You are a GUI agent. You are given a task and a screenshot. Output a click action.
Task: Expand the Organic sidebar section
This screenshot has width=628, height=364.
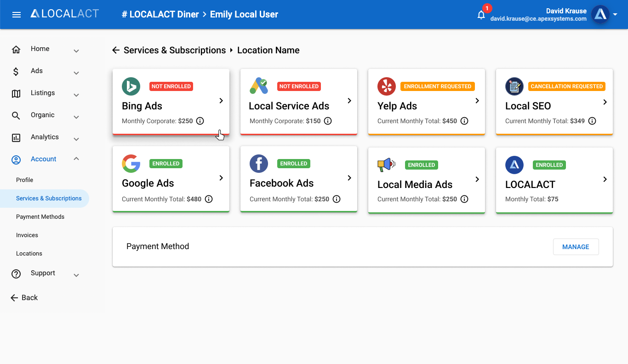(x=76, y=117)
